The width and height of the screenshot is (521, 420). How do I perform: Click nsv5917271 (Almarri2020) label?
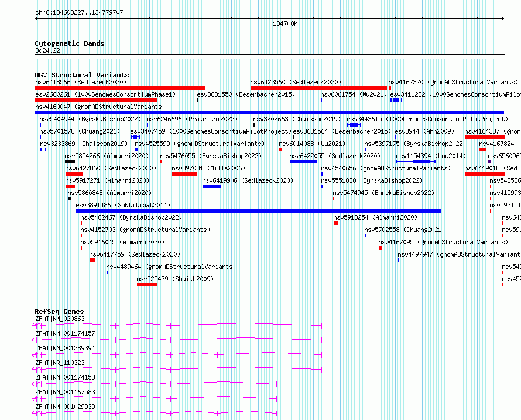[107, 180]
